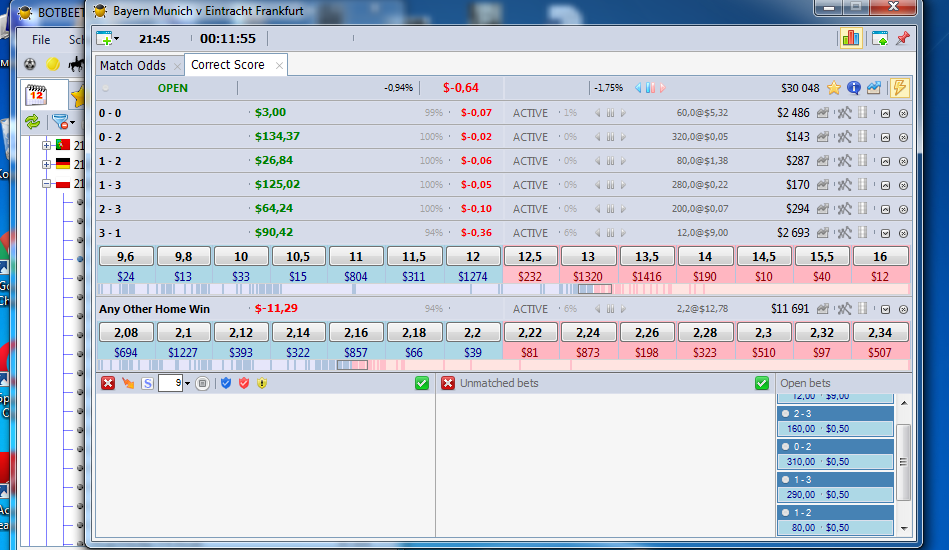
Task: Click the yellow warning shield icon
Action: pyautogui.click(x=262, y=383)
